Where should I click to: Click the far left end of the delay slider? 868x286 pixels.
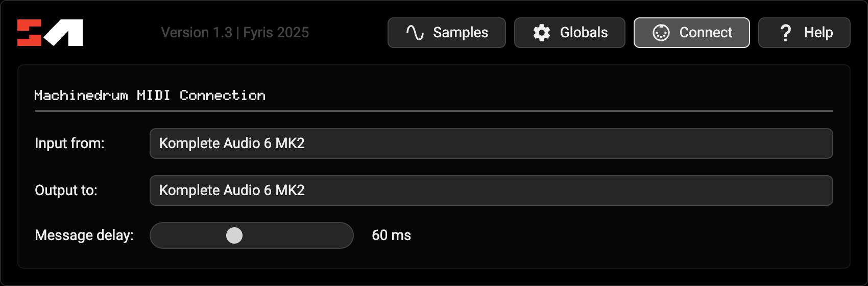pos(157,235)
